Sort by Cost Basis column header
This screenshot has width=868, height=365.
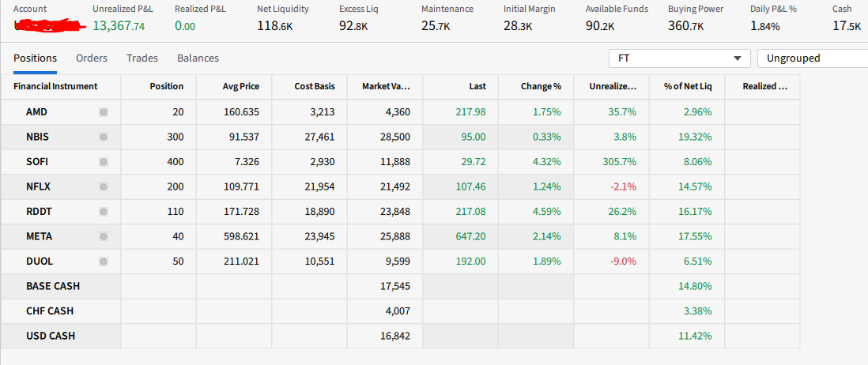coord(309,87)
